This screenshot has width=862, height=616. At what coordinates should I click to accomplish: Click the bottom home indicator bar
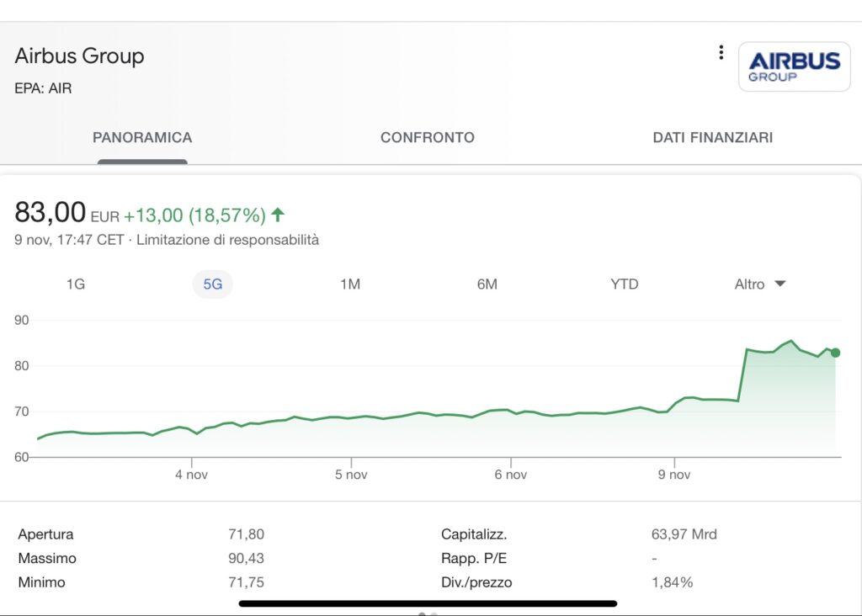click(x=428, y=603)
